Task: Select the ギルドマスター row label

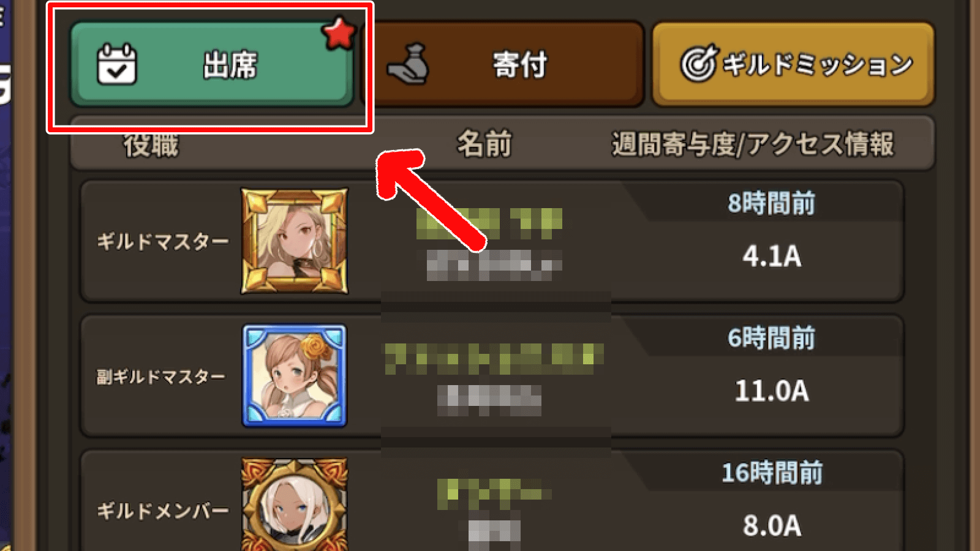Action: (163, 242)
